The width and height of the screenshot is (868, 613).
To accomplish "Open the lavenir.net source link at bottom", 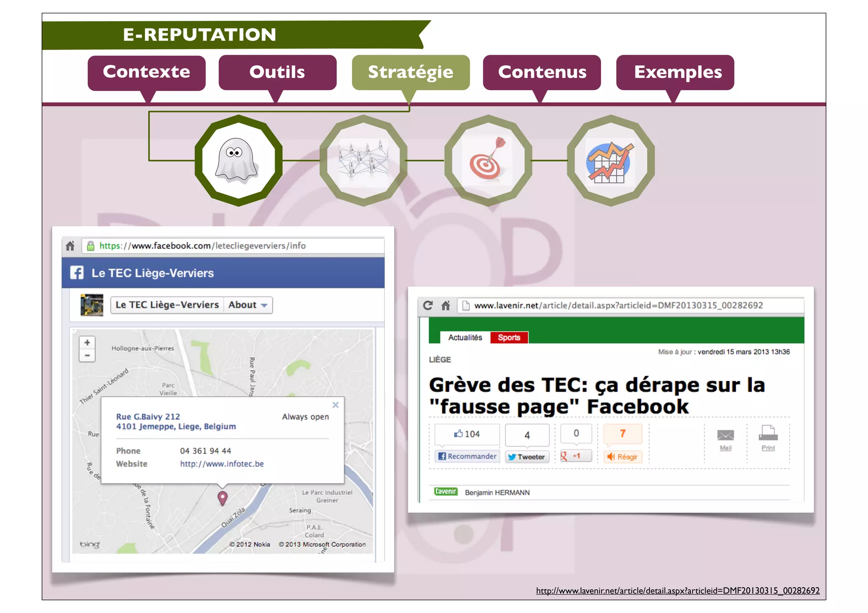I will 678,591.
